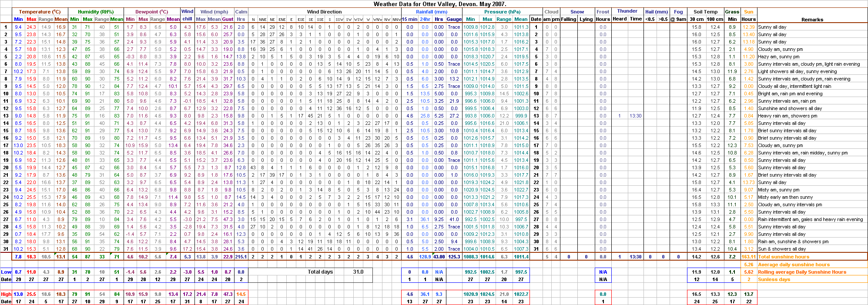Select the '215.1' calm hours total
Viewport: 868px width, 305px height.
241,257
